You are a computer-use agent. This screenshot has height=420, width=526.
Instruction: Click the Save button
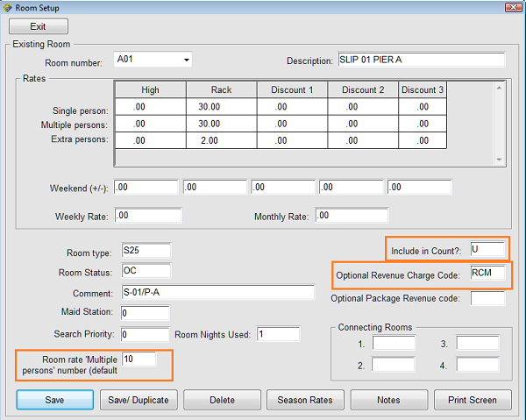pos(55,400)
